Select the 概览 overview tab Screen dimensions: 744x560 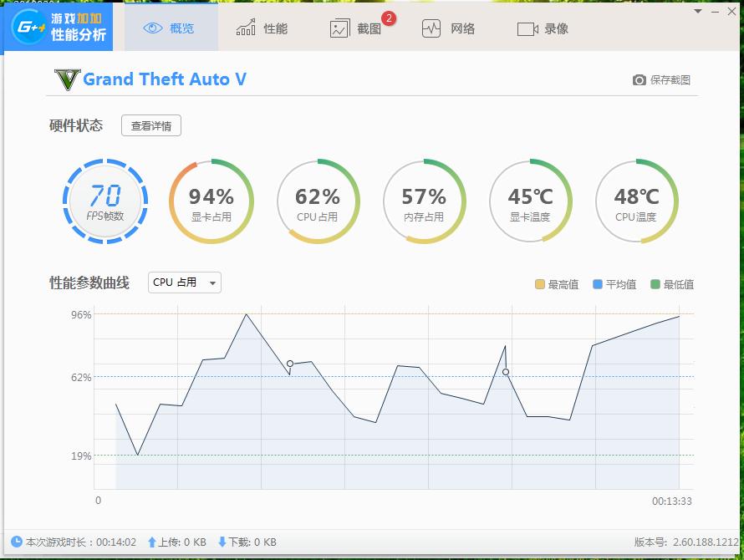(170, 28)
